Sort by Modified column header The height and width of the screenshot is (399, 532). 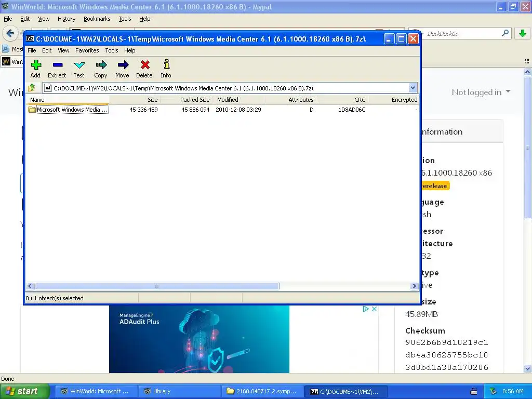238,99
